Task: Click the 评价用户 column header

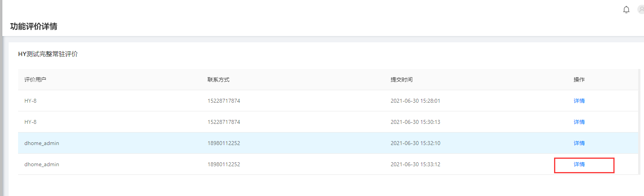Action: [35, 80]
